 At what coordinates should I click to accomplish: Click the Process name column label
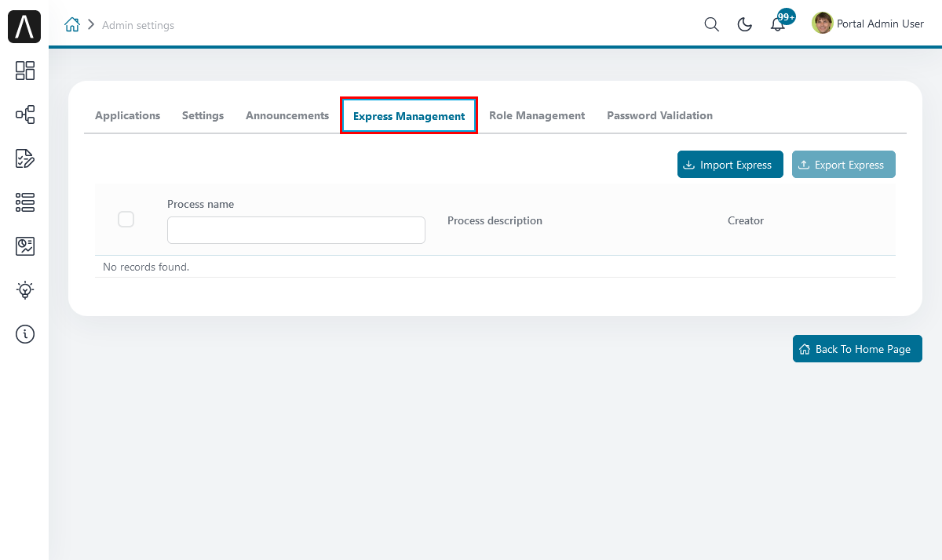200,204
